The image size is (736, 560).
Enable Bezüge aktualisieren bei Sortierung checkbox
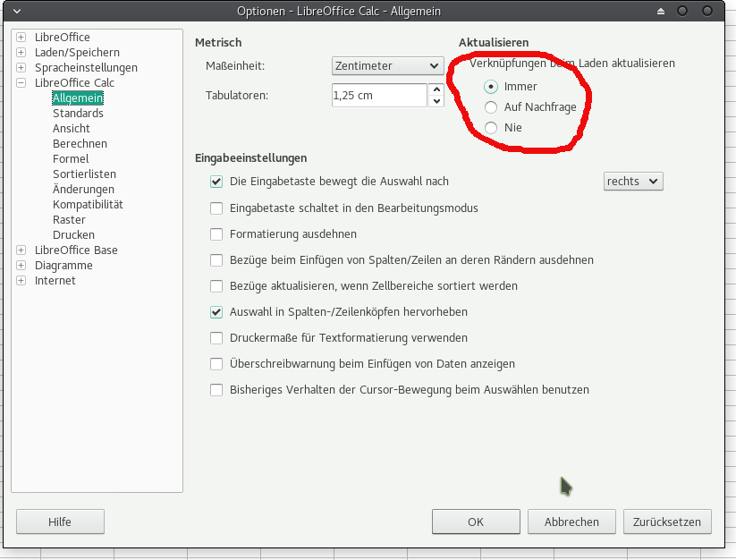coord(216,286)
